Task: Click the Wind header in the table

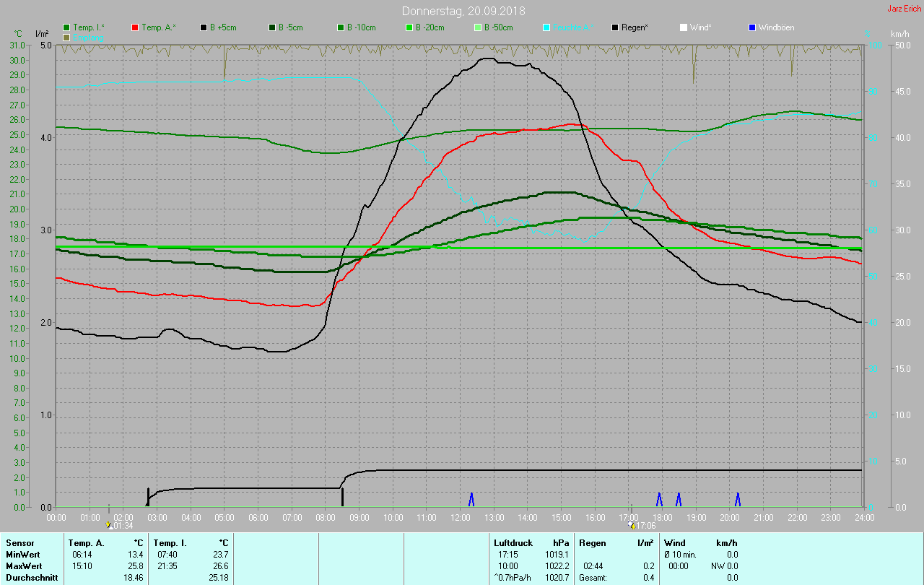Action: (675, 542)
